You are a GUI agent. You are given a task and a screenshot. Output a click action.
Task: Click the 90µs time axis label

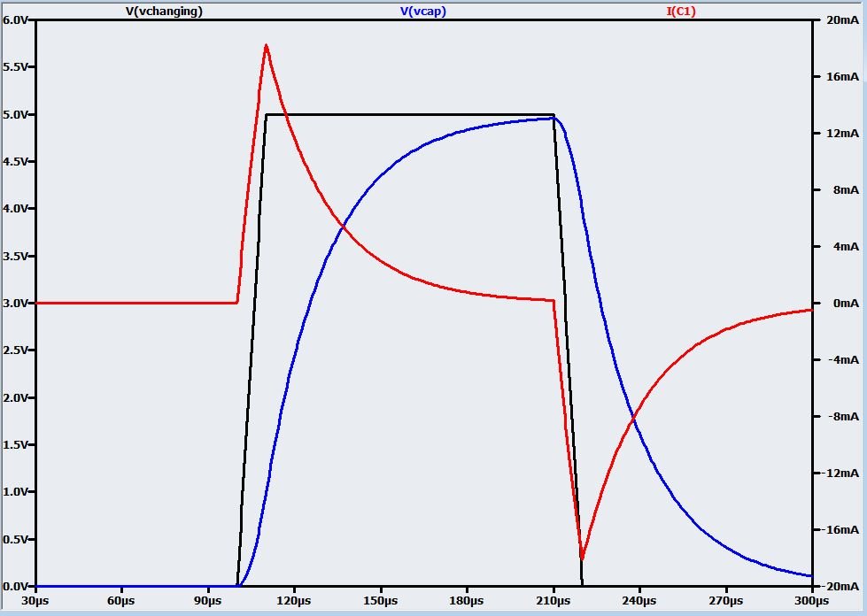tap(207, 601)
